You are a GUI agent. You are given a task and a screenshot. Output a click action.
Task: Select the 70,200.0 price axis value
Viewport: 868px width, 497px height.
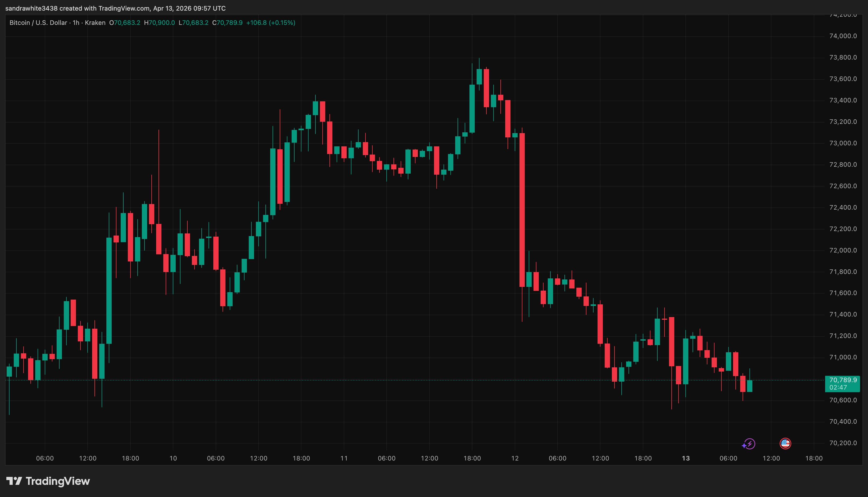click(843, 443)
